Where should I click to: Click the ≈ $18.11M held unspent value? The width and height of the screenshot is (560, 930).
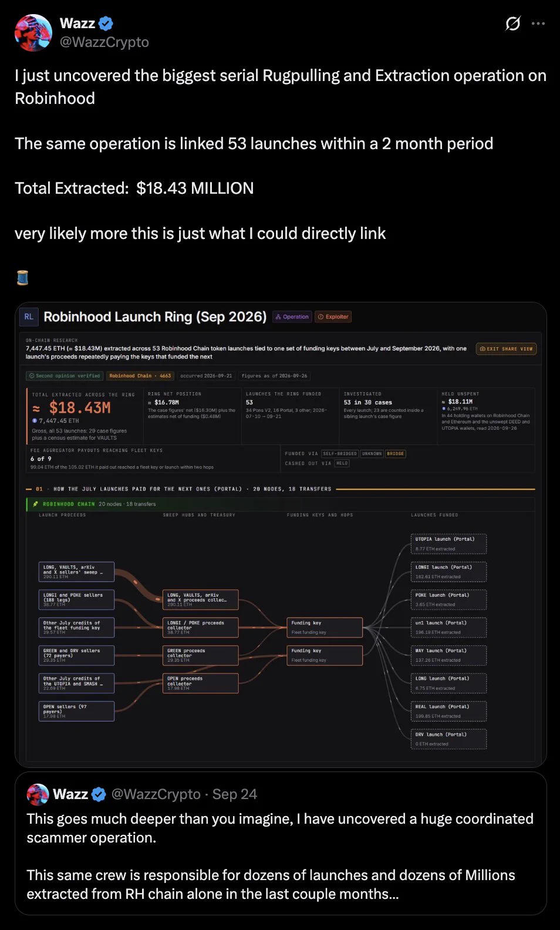(x=457, y=402)
